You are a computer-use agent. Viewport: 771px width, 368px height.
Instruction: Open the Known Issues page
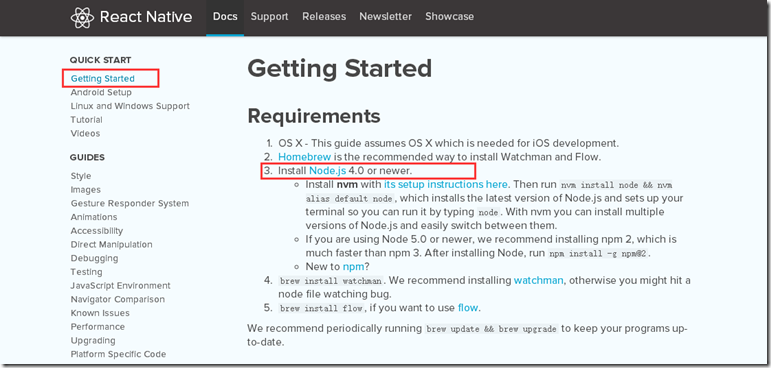click(x=100, y=313)
